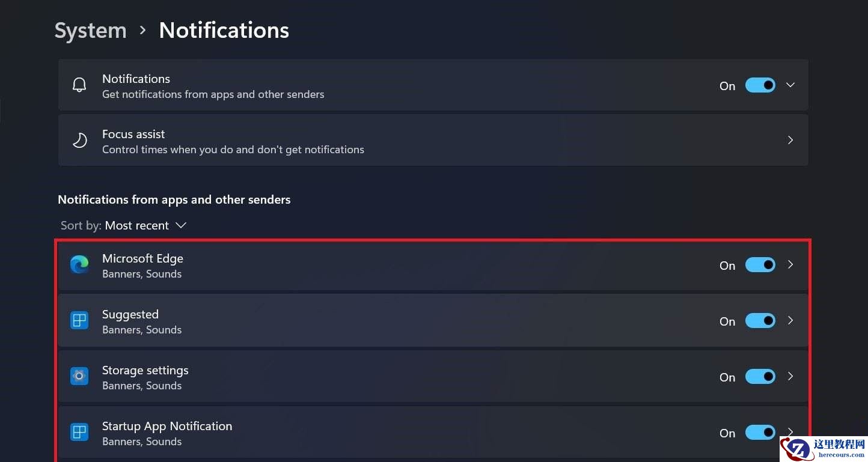The height and width of the screenshot is (462, 868).
Task: Open the Storage settings row title
Action: (x=145, y=371)
